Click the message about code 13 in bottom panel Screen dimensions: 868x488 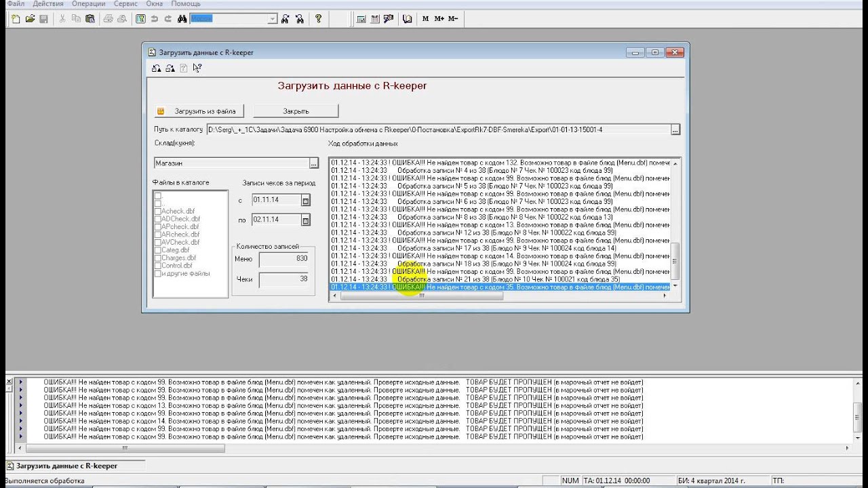tap(343, 405)
